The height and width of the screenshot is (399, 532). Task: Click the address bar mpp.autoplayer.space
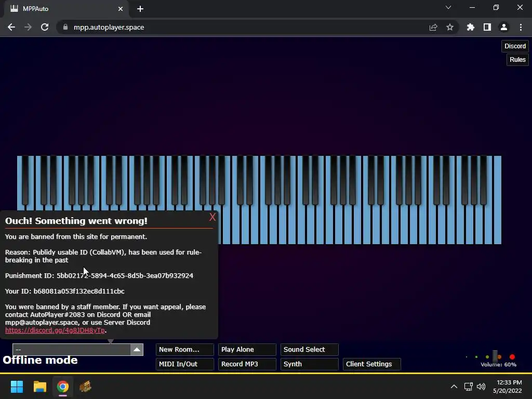tap(109, 27)
